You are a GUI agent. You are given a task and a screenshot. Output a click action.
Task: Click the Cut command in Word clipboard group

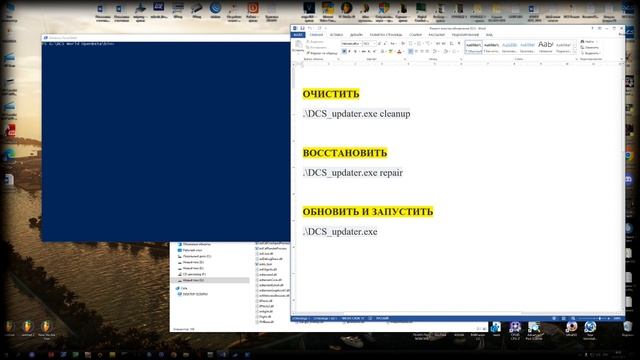(x=315, y=42)
